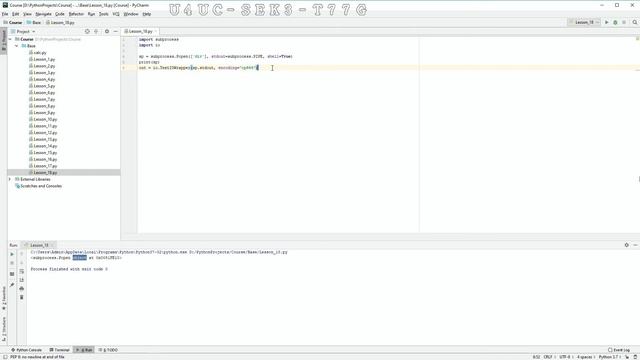Select Lesson_17.py in project tree

coord(43,166)
